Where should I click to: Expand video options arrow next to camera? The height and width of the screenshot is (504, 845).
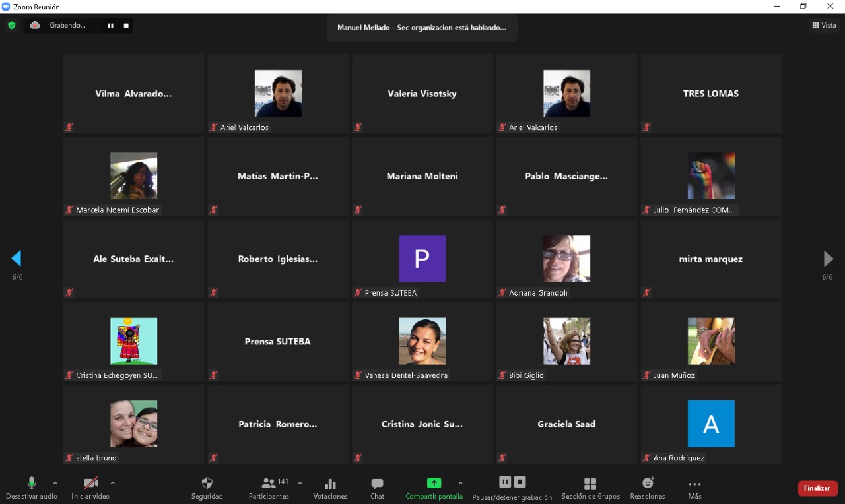point(112,483)
